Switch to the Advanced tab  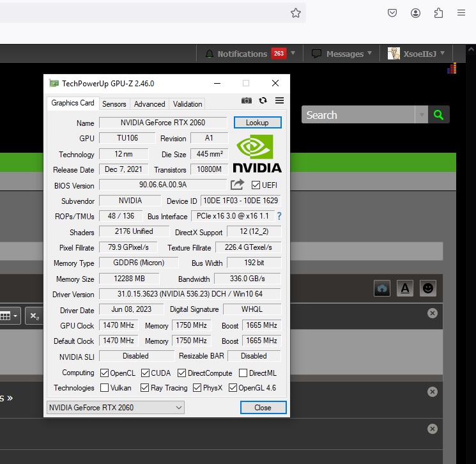click(x=150, y=104)
